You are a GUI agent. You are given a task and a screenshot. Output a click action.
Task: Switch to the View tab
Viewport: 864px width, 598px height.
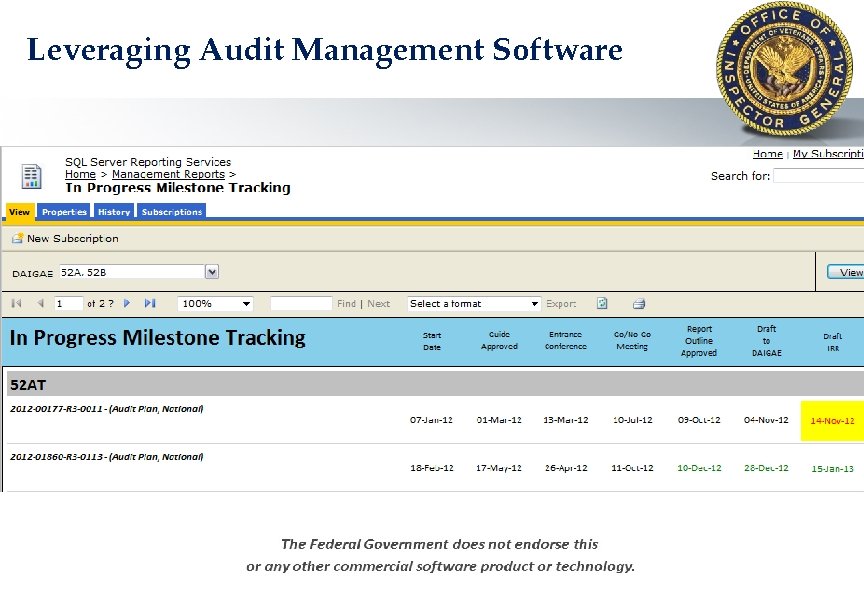click(19, 212)
